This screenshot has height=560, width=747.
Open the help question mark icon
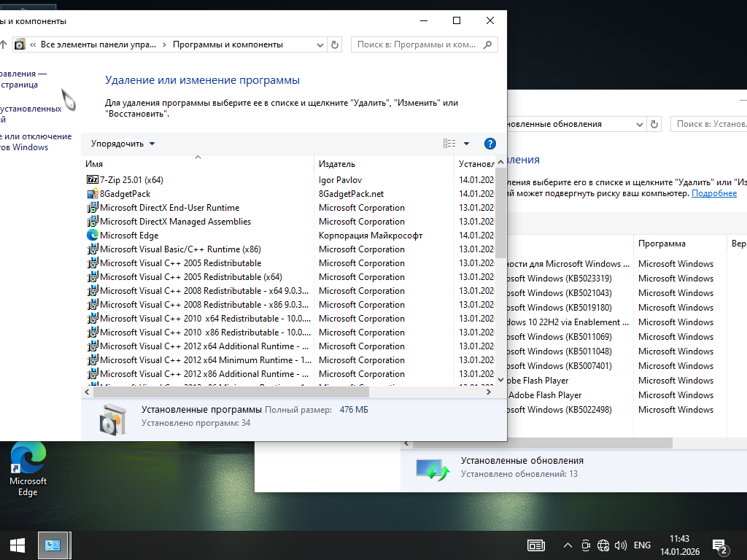(x=490, y=144)
